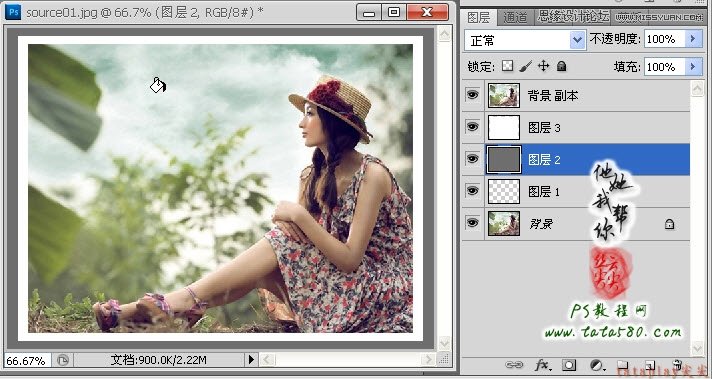Lock position move icon
712x379 pixels.
544,66
